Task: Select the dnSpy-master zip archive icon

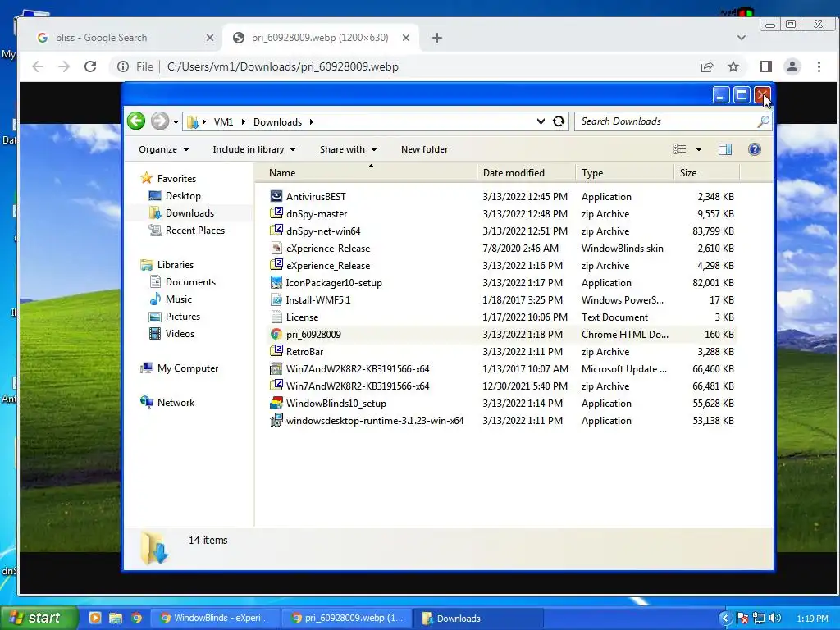Action: [x=276, y=213]
